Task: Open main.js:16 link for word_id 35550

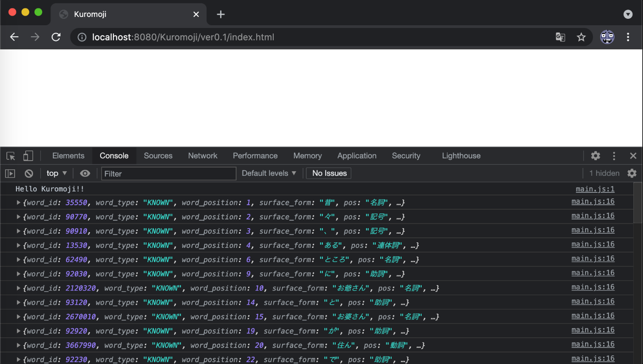Action: (x=592, y=201)
